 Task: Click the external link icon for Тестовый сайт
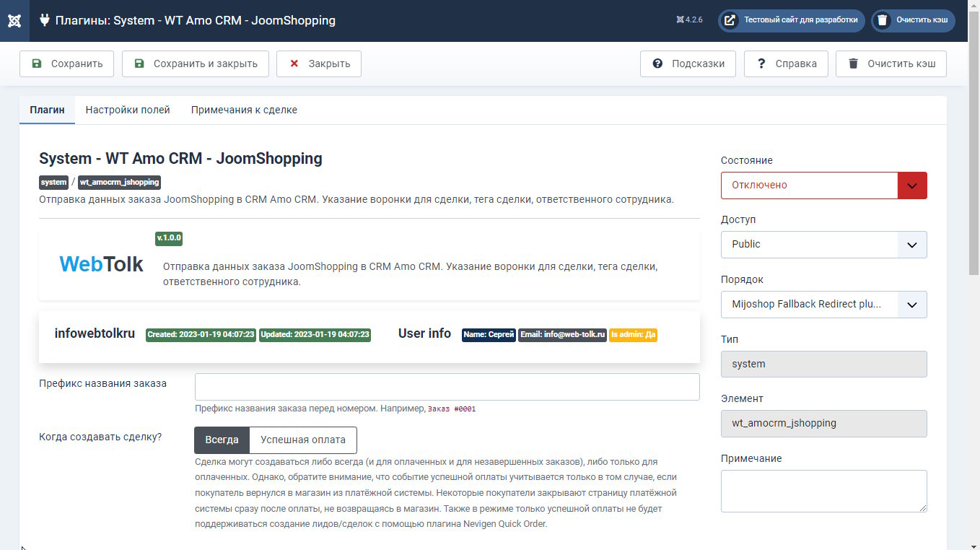(x=730, y=20)
